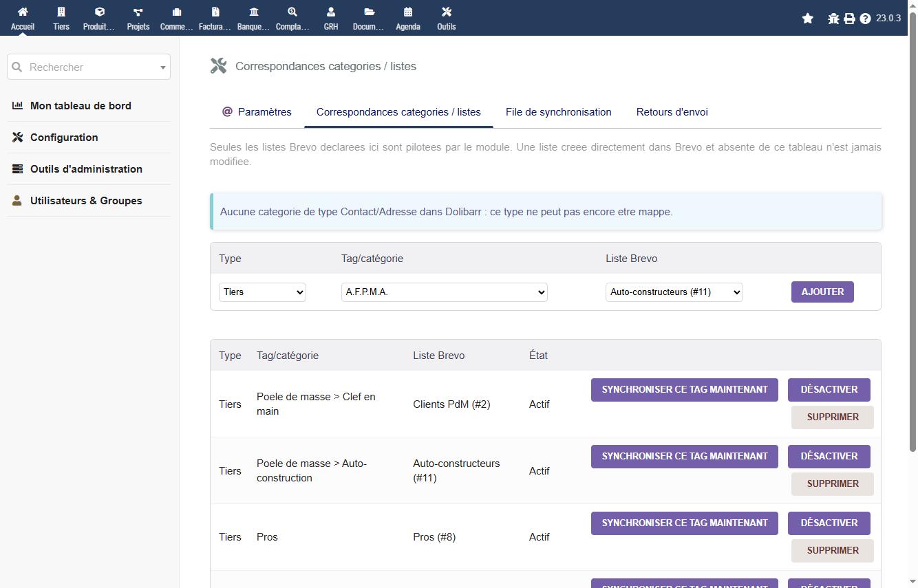Synchronize the Auto-construction tag now
The image size is (918, 588).
point(685,456)
